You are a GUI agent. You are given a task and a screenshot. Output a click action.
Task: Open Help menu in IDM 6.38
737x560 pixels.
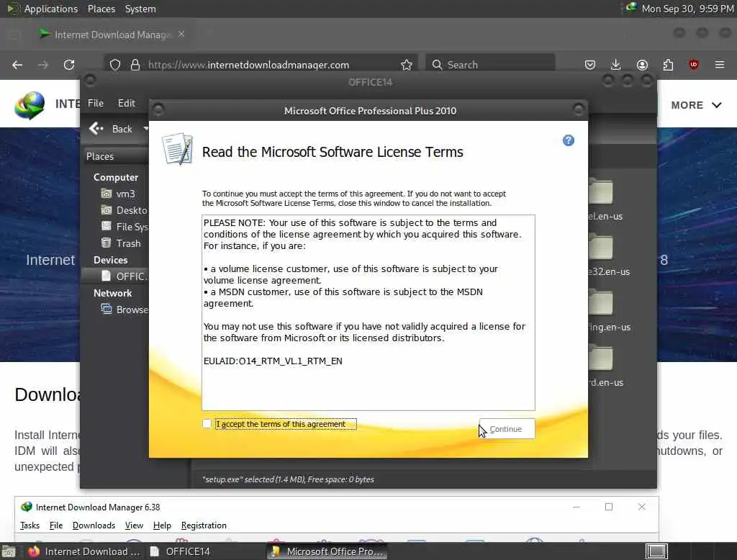162,525
